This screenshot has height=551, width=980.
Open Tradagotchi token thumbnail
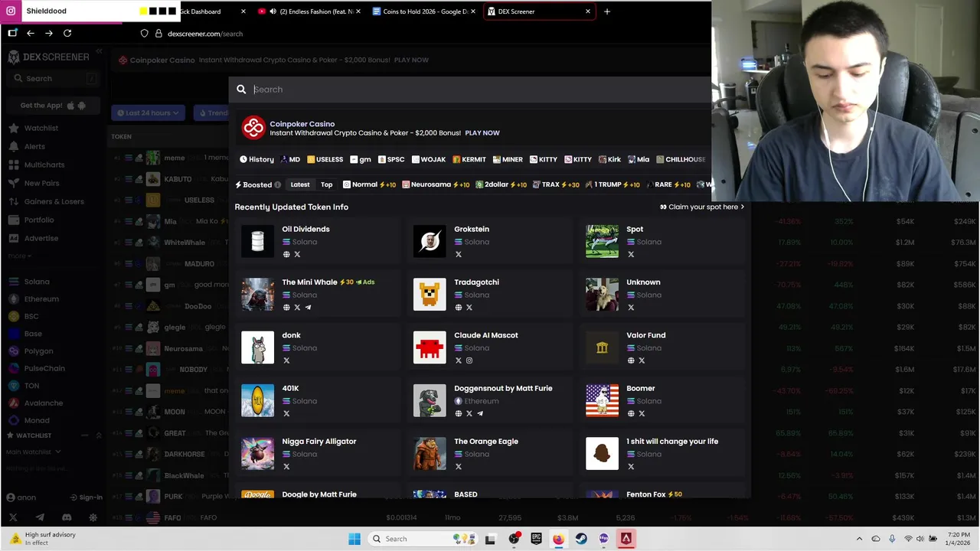point(430,295)
